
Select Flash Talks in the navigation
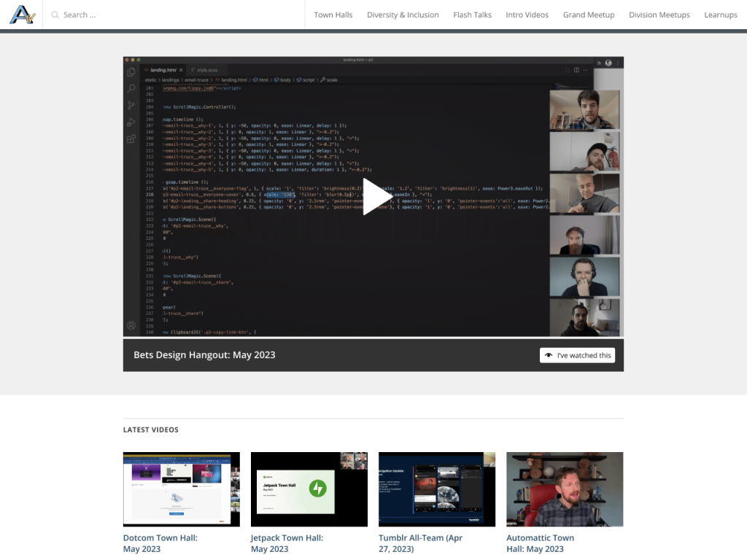click(x=472, y=15)
